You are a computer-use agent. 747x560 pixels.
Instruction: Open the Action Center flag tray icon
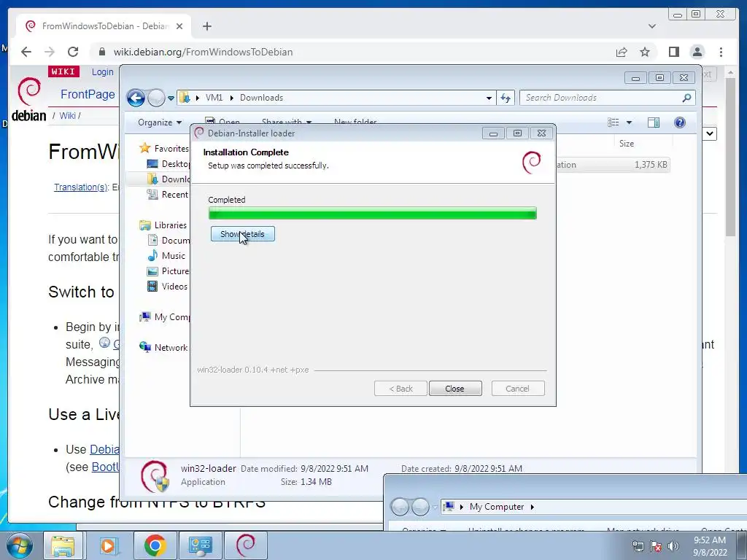point(656,546)
